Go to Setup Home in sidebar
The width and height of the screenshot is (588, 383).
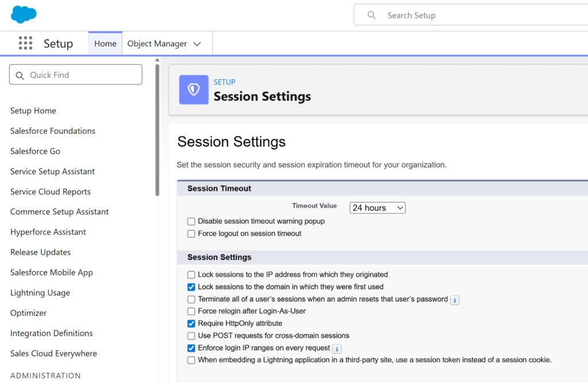pyautogui.click(x=33, y=111)
